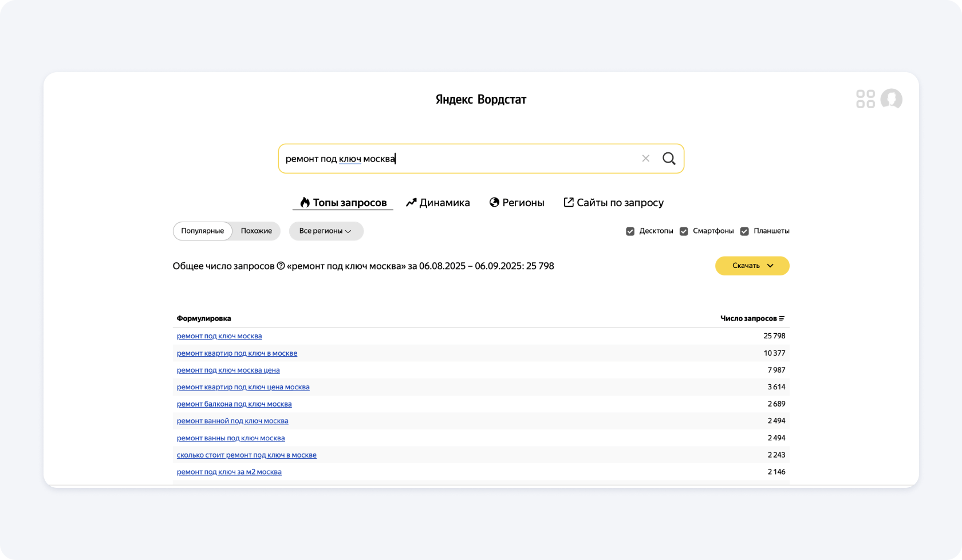This screenshot has height=560, width=962.
Task: Select the Похожие toggle option
Action: [256, 231]
